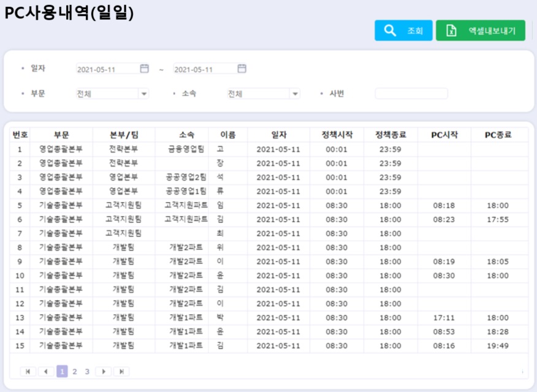Click PC시작 value 08:16
Viewport: 537px width, 392px height.
tap(444, 346)
